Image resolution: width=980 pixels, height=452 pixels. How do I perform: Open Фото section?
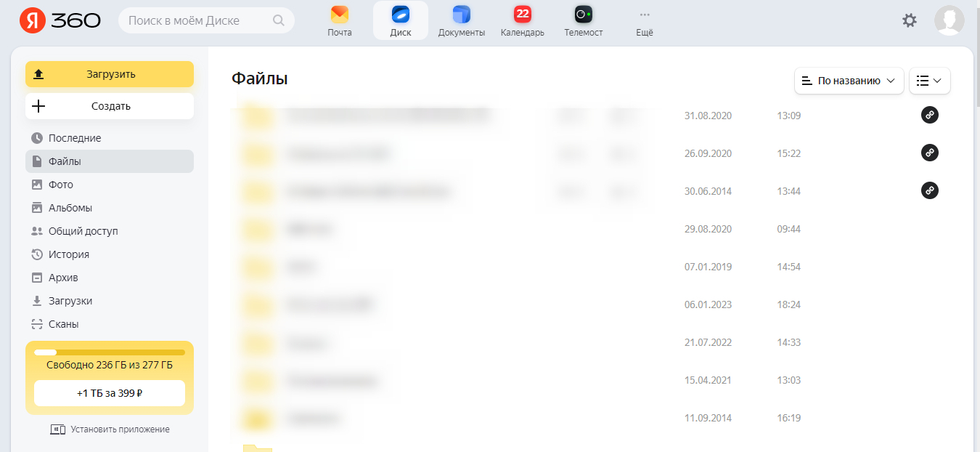point(110,185)
